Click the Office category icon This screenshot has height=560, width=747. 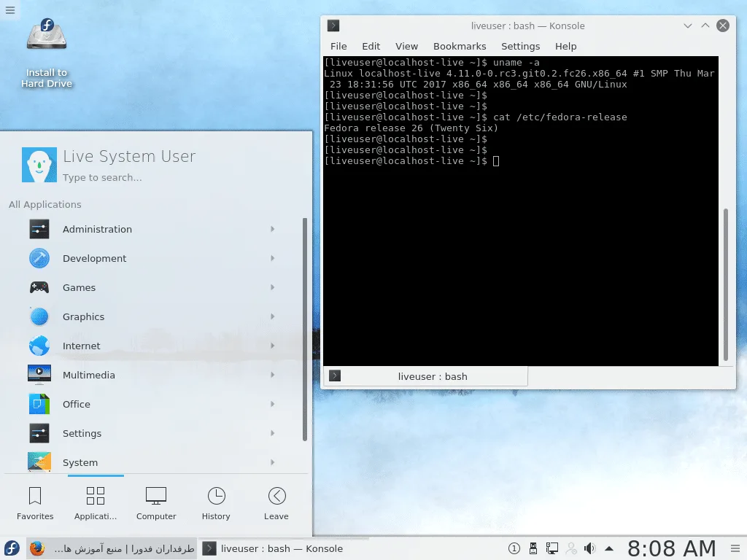pos(39,404)
